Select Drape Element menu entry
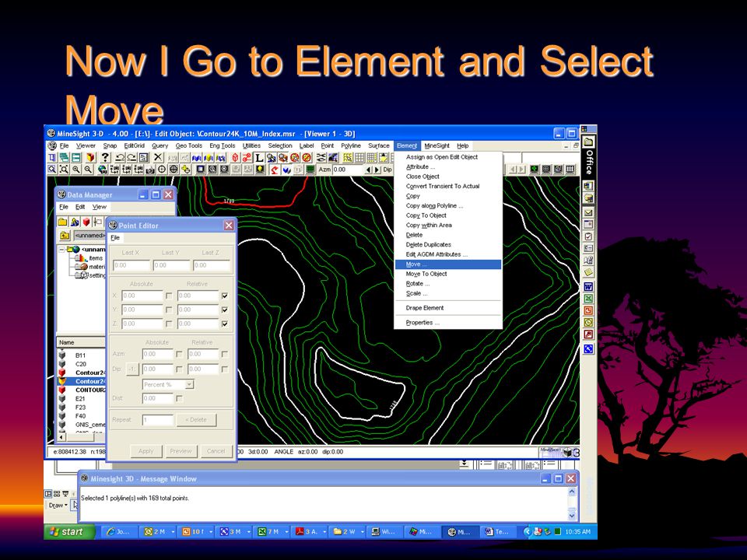This screenshot has width=747, height=560. [448, 308]
